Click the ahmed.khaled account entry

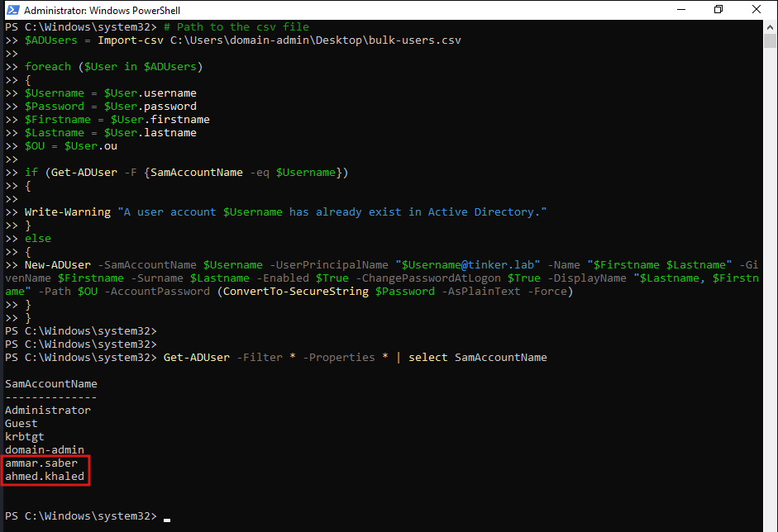(45, 477)
